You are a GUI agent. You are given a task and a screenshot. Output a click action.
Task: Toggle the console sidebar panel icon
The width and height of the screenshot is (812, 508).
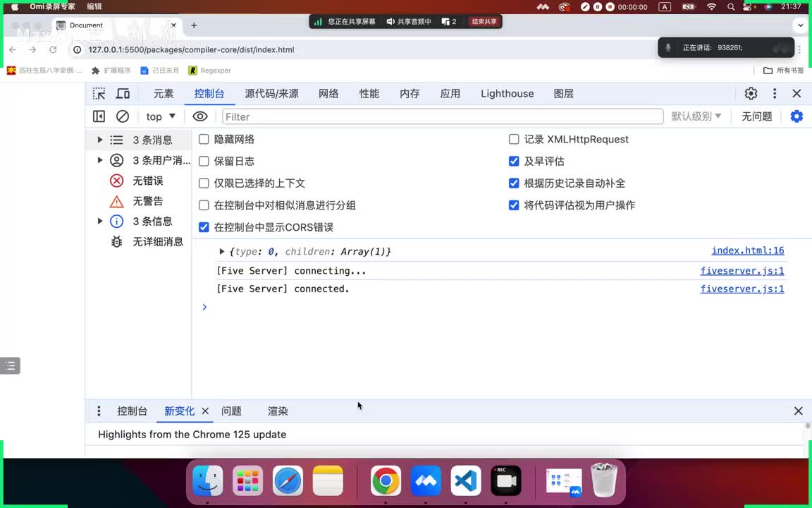pos(99,116)
